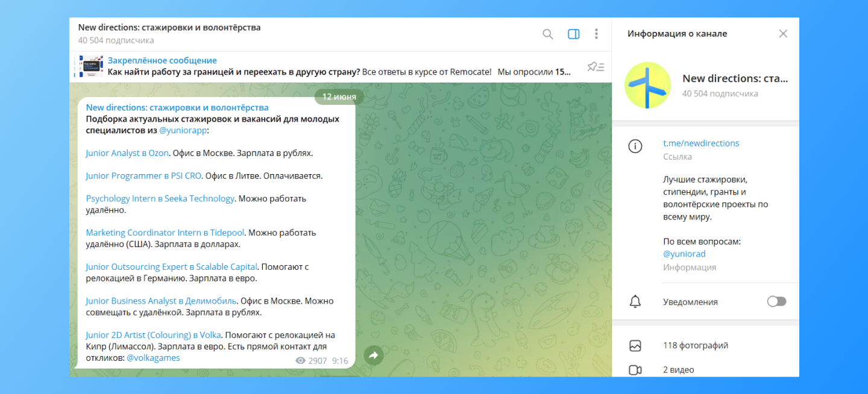Open the 118 фотографий media section
Image resolution: width=868 pixels, height=394 pixels.
click(x=696, y=345)
